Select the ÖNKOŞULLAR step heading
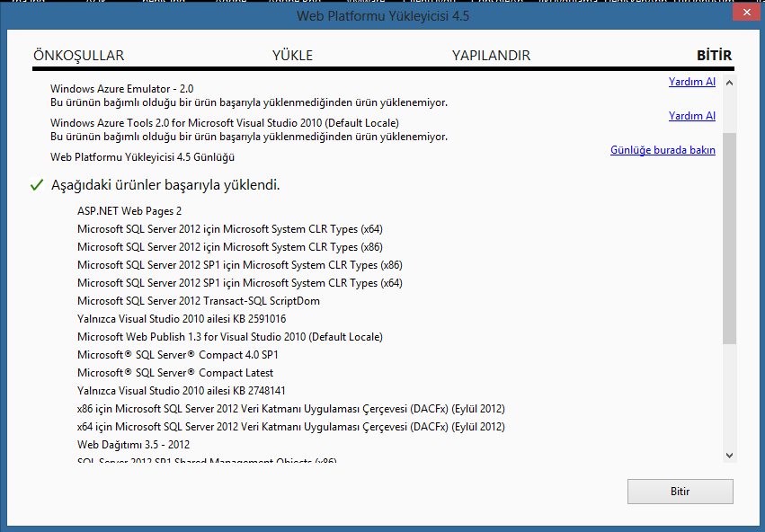Image resolution: width=765 pixels, height=532 pixels. [x=78, y=56]
